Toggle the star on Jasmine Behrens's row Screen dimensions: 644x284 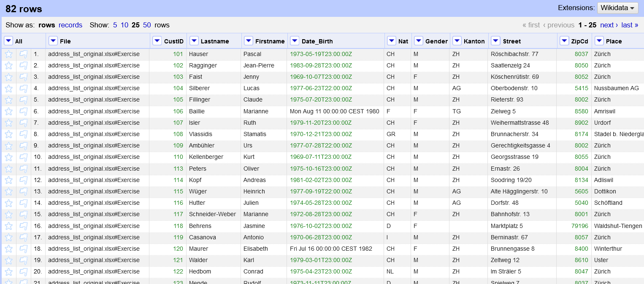coord(8,226)
